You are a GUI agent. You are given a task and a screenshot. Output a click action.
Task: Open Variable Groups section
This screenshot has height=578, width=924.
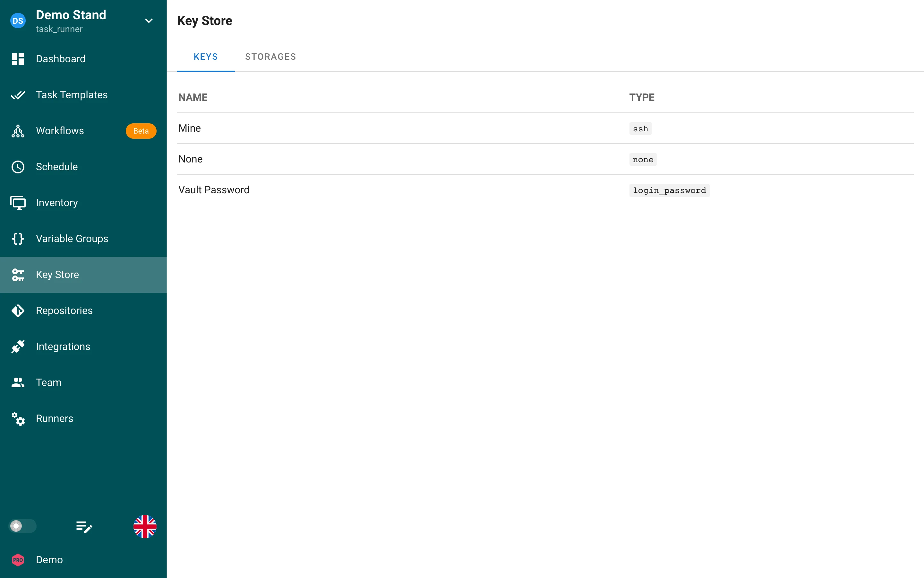83,239
